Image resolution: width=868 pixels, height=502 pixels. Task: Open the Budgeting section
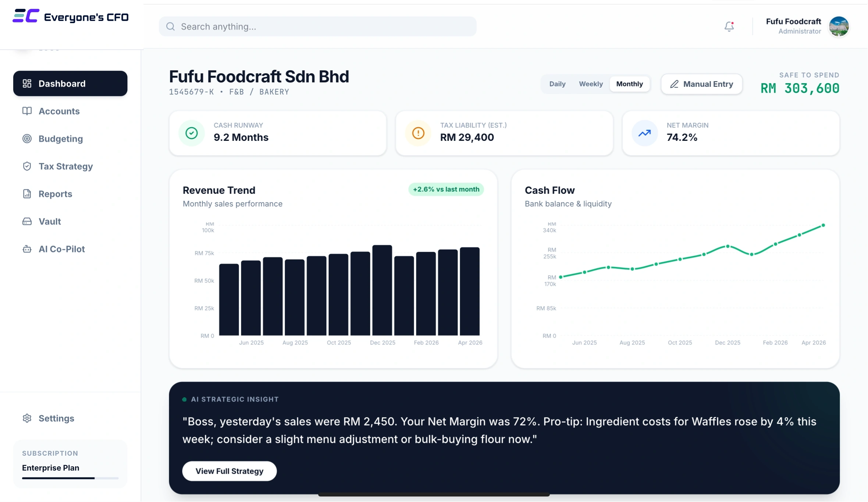point(70,139)
